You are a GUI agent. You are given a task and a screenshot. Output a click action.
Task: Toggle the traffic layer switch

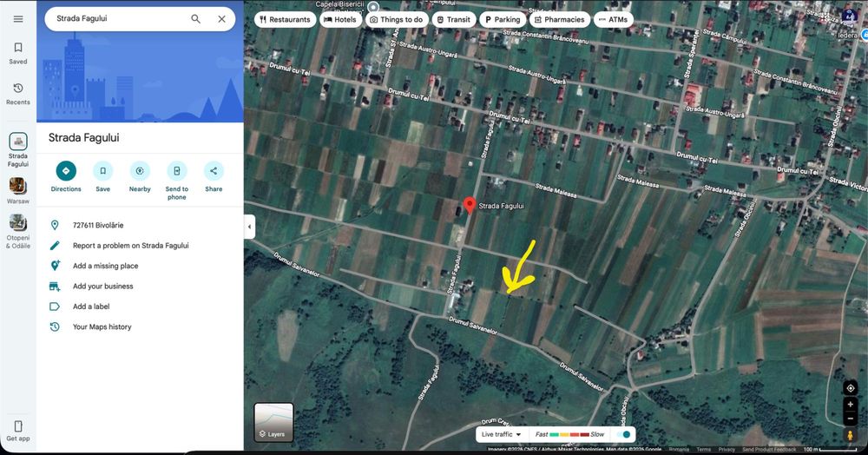[x=624, y=434]
